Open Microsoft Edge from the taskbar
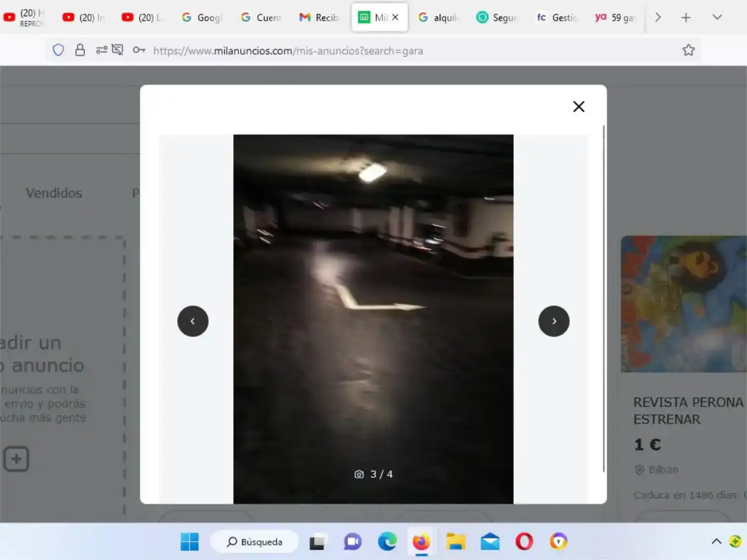747x560 pixels. pos(387,542)
